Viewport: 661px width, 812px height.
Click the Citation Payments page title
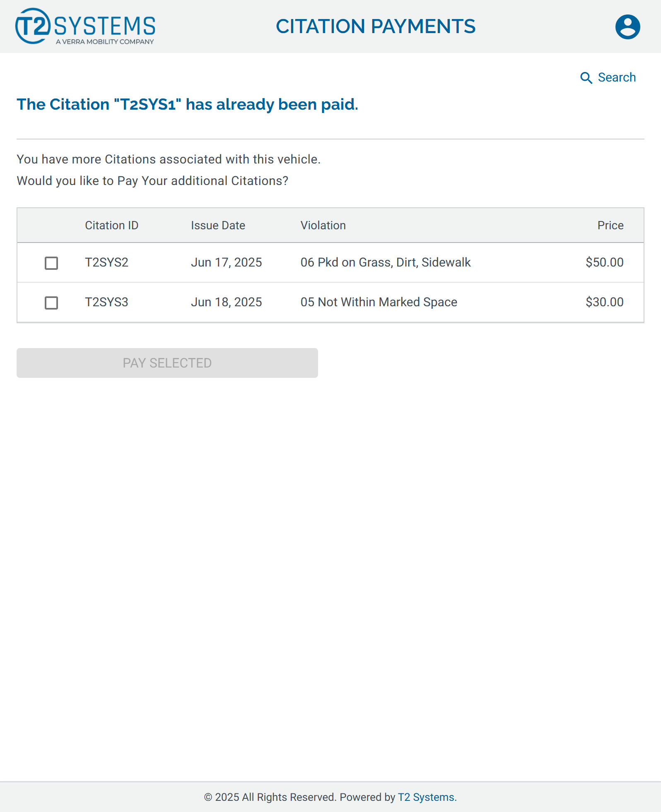tap(375, 26)
